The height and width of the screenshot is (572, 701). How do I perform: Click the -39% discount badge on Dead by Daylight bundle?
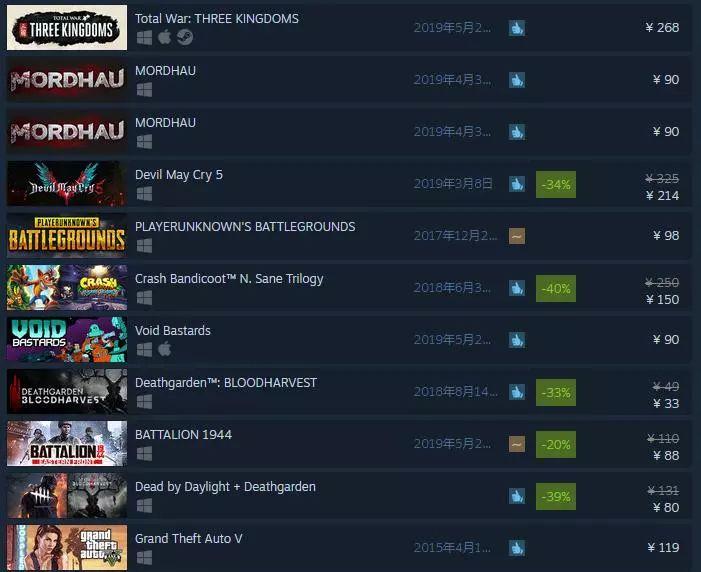coord(556,496)
